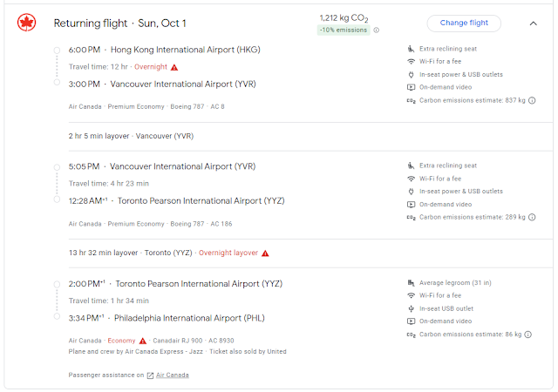The height and width of the screenshot is (392, 558).
Task: Click info icon next to 837 kg estimate
Action: [531, 100]
